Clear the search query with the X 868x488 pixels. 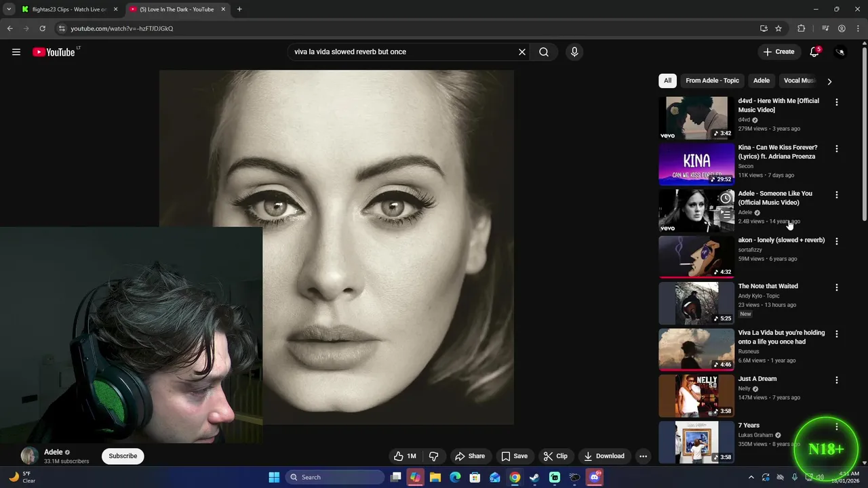[x=522, y=52]
